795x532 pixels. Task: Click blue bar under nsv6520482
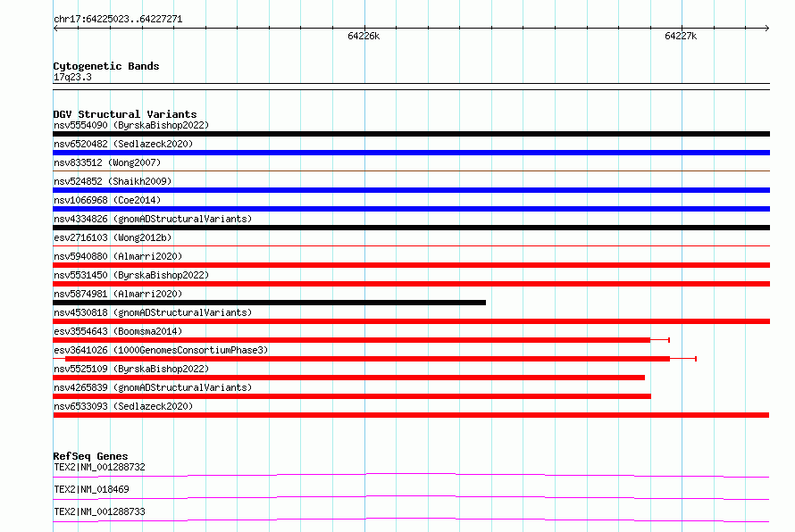point(411,153)
